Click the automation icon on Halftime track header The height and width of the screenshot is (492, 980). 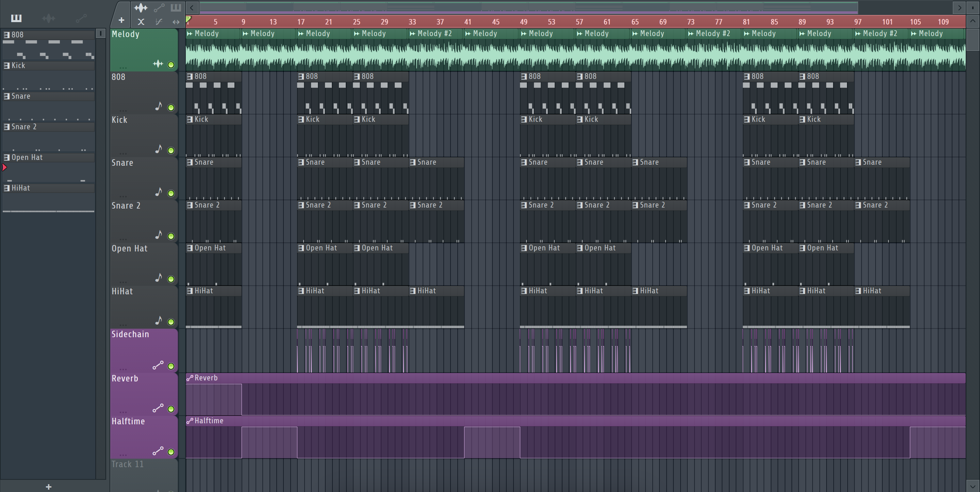(158, 451)
